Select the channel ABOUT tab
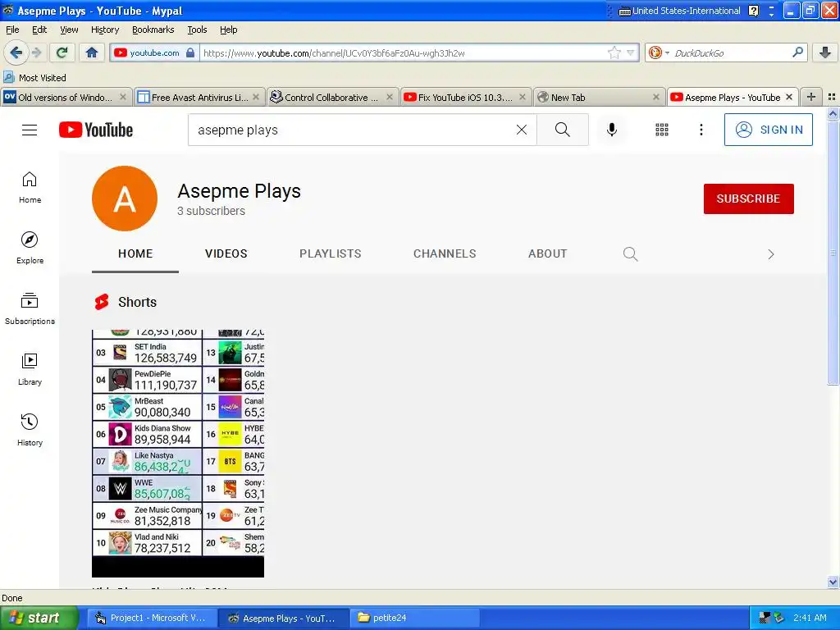The height and width of the screenshot is (630, 840). [x=547, y=254]
